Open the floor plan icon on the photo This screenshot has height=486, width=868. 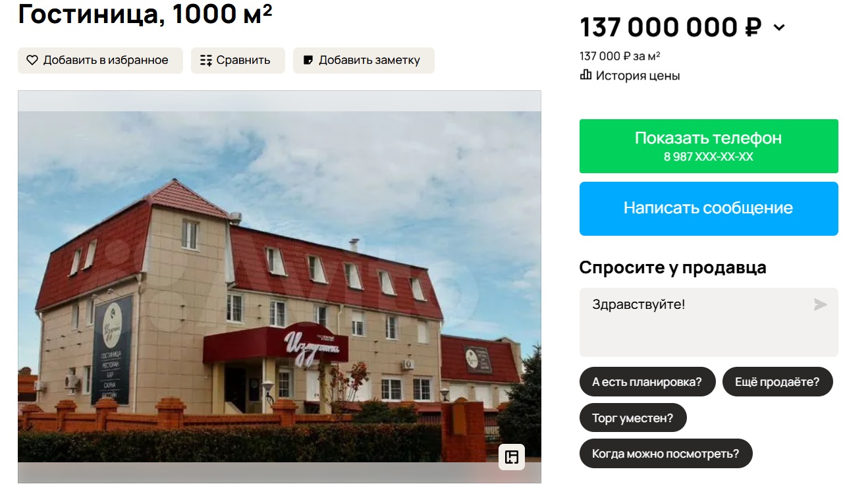[512, 457]
